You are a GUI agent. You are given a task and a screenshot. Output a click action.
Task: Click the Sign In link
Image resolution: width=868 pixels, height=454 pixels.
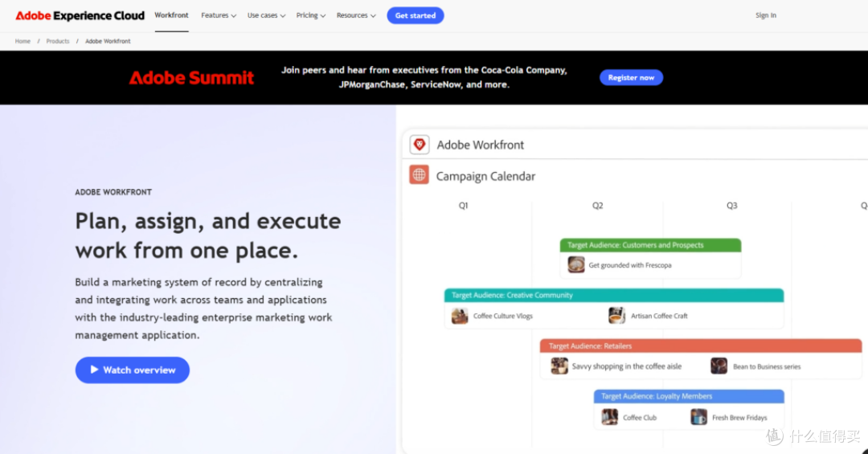766,15
